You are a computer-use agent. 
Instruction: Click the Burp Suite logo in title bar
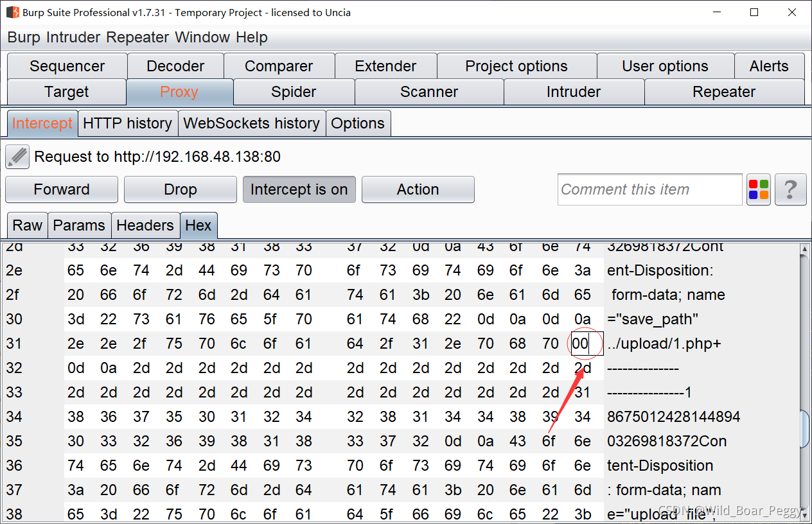coord(12,12)
